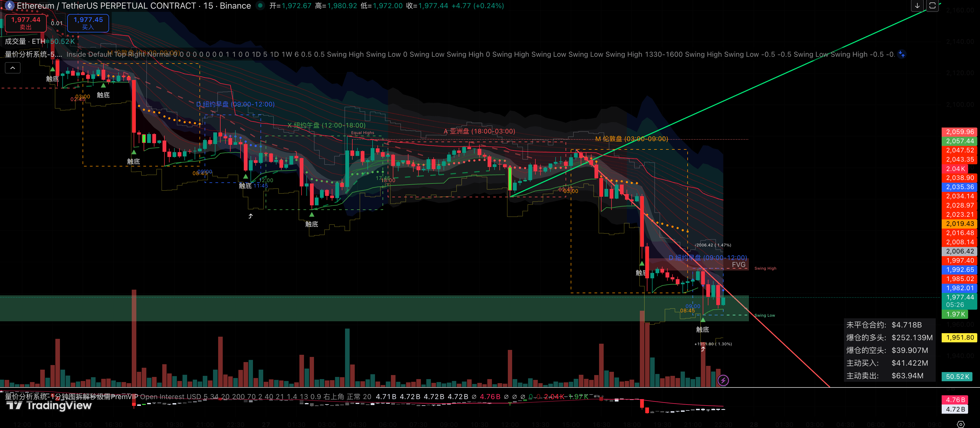Open chart settings hexagon gear icon

coord(961,424)
